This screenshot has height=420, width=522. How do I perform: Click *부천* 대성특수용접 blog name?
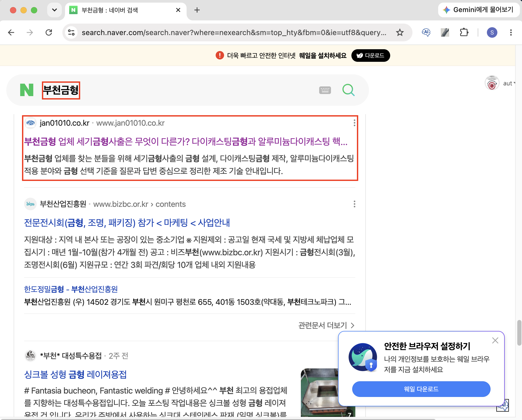pos(71,356)
